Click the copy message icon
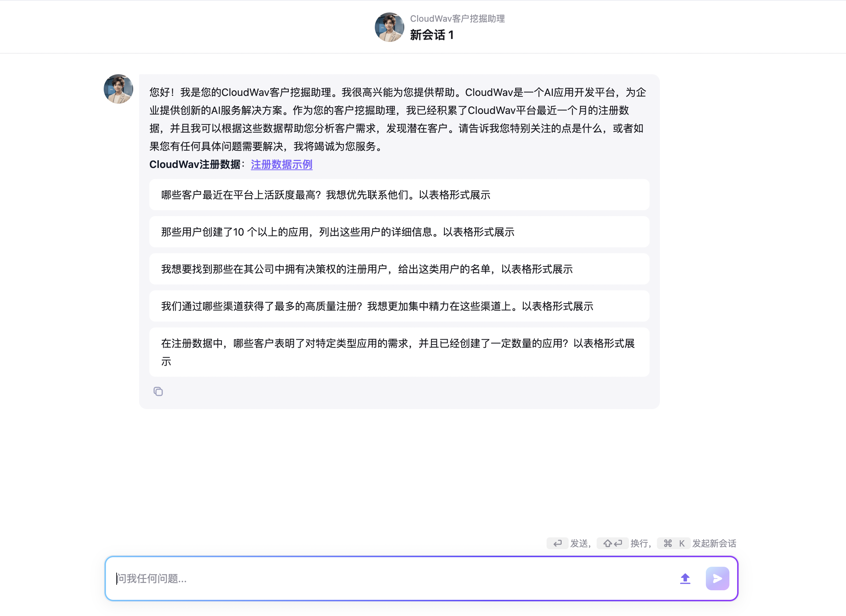The width and height of the screenshot is (846, 616). [158, 391]
